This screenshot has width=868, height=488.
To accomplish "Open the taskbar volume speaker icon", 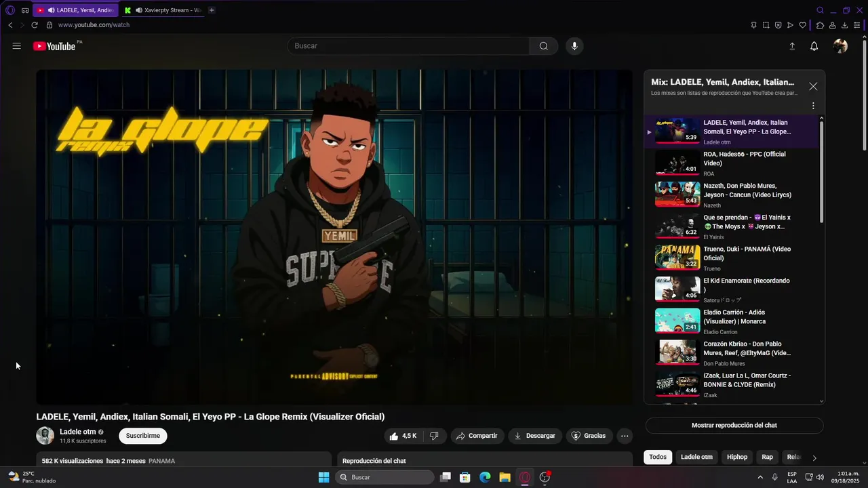I will coord(820,477).
